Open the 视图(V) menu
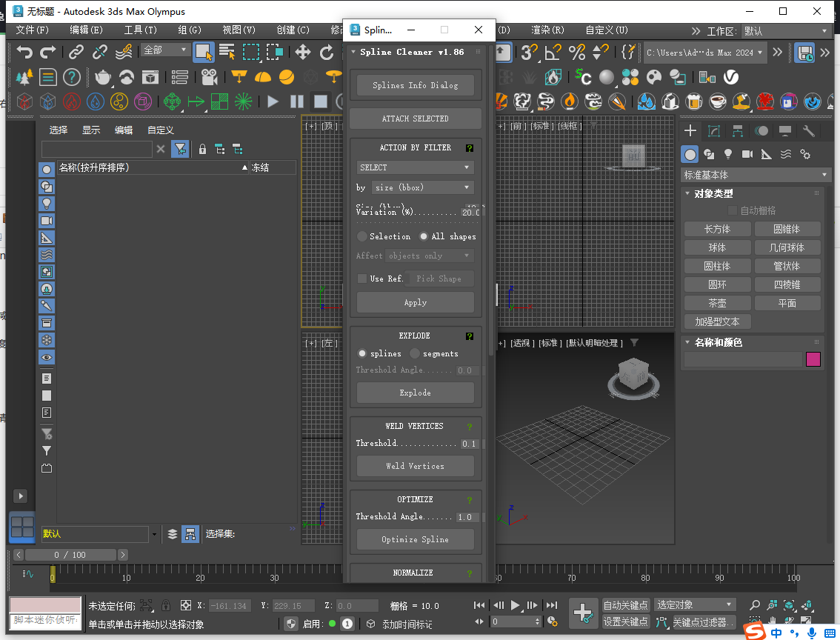840x640 pixels. pos(239,30)
